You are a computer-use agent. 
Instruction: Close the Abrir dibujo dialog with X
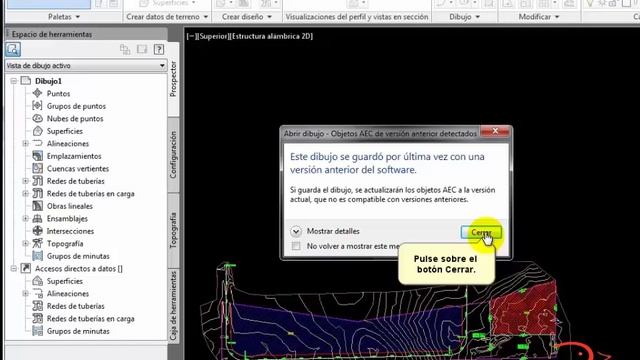(x=495, y=131)
